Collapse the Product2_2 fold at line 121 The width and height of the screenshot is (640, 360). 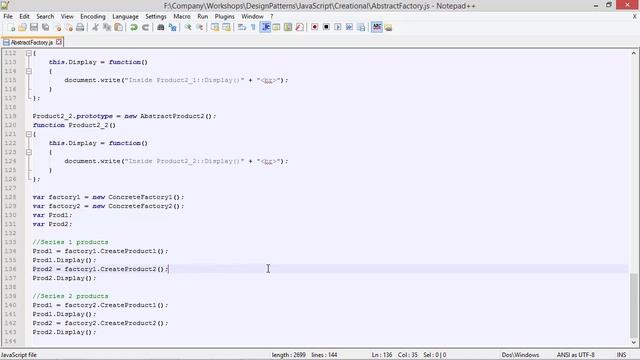[29, 134]
